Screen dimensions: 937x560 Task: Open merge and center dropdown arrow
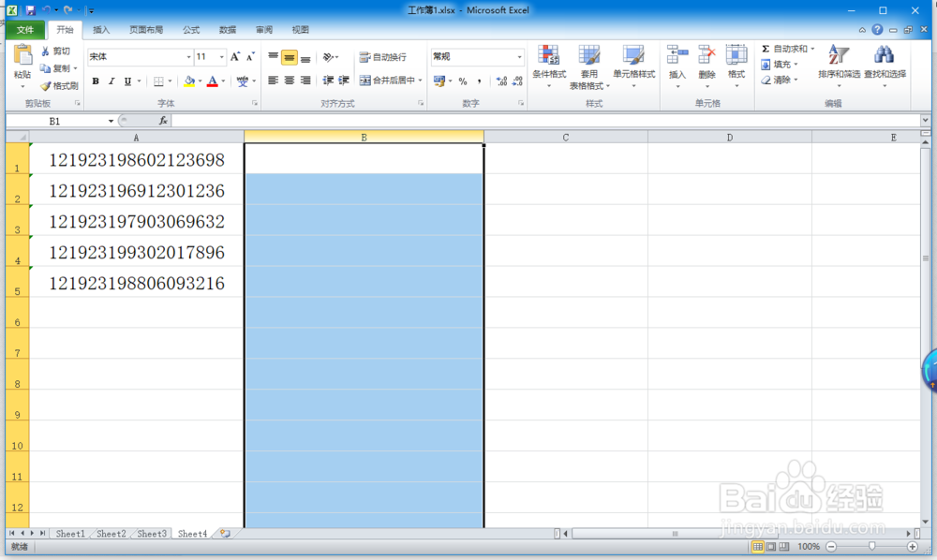point(421,80)
